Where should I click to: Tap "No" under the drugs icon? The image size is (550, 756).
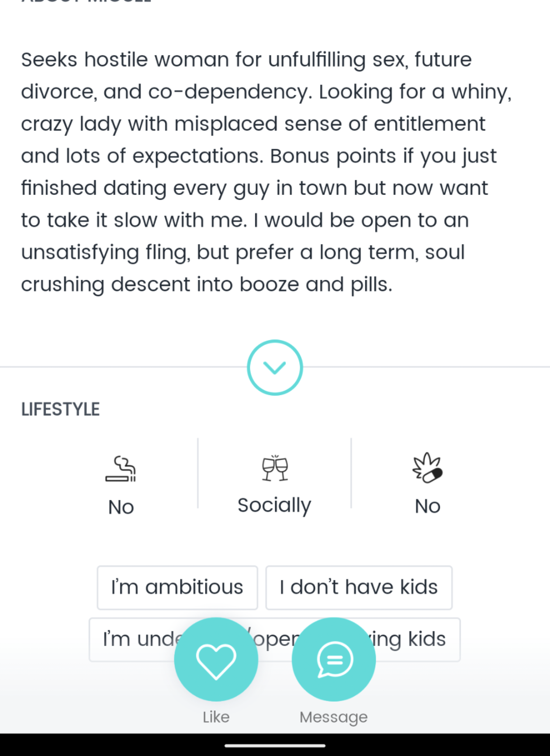428,506
